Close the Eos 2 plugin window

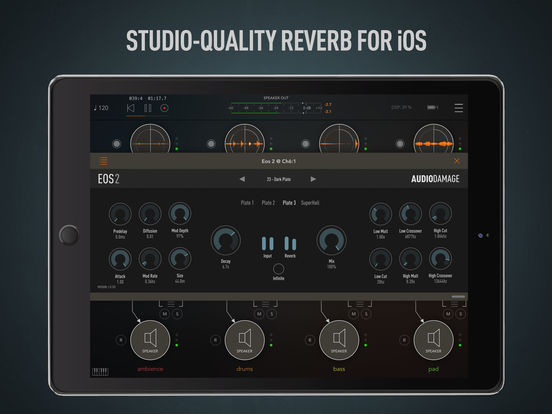[x=457, y=161]
